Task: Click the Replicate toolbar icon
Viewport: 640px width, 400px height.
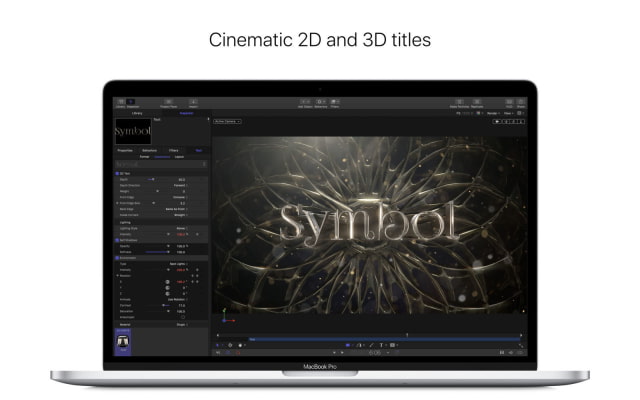Action: click(x=477, y=102)
